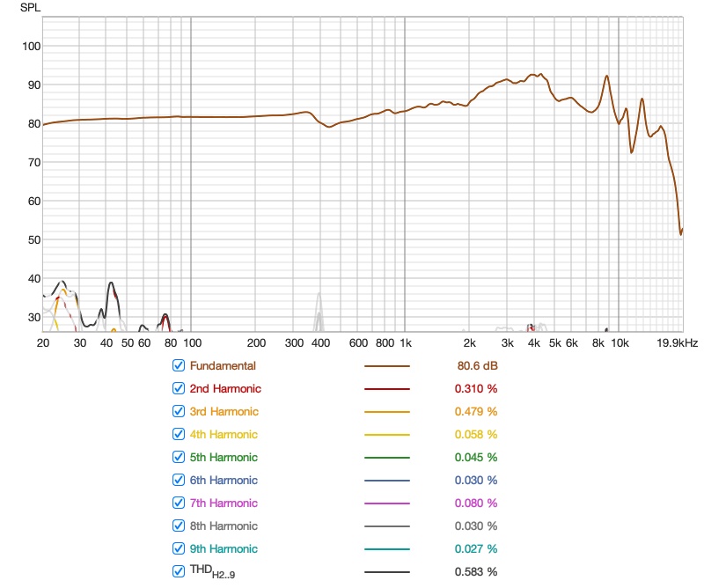Click the 19.9kHz axis end label
This screenshot has height=588, width=704.
[x=677, y=342]
